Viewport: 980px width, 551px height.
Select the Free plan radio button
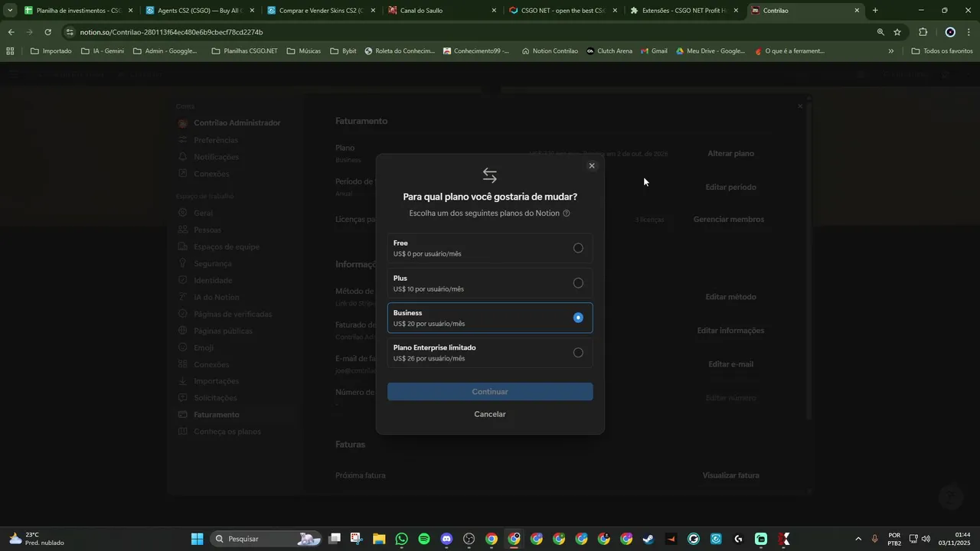pyautogui.click(x=578, y=248)
